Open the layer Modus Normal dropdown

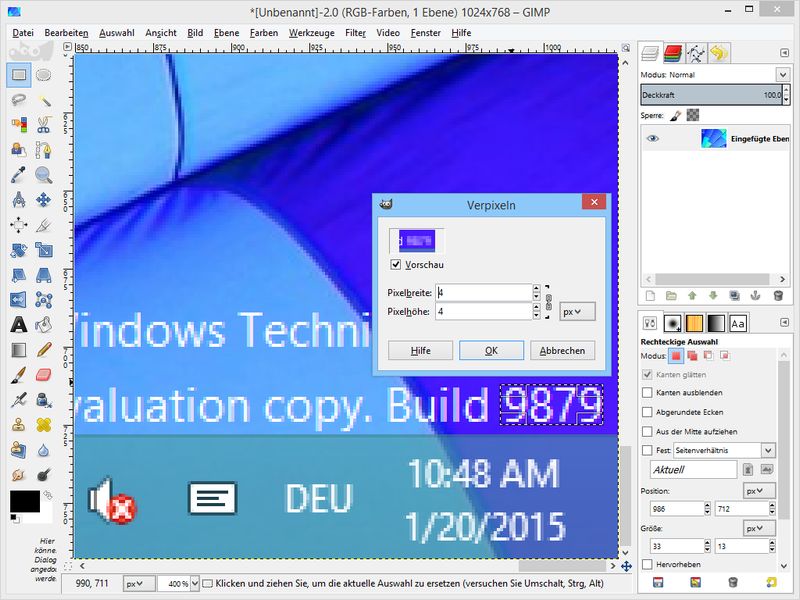783,74
